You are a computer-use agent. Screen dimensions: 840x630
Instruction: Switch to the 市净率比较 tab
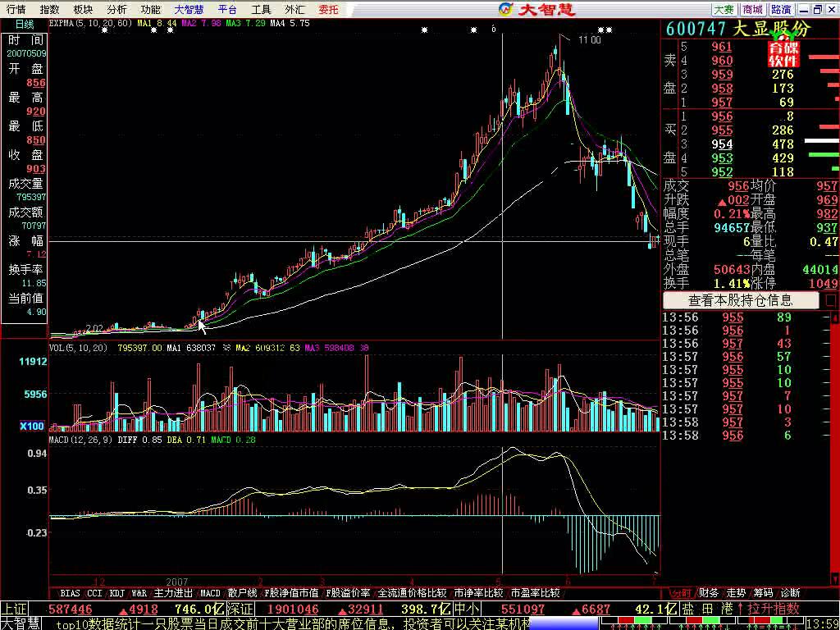click(x=478, y=593)
